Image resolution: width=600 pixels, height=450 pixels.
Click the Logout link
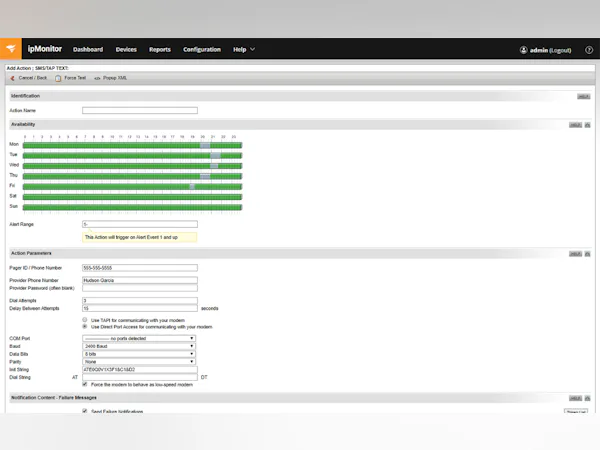click(561, 50)
